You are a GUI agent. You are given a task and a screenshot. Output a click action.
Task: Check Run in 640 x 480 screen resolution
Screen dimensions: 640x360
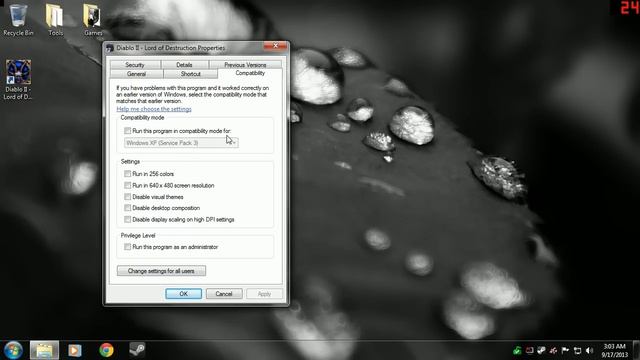click(x=128, y=185)
